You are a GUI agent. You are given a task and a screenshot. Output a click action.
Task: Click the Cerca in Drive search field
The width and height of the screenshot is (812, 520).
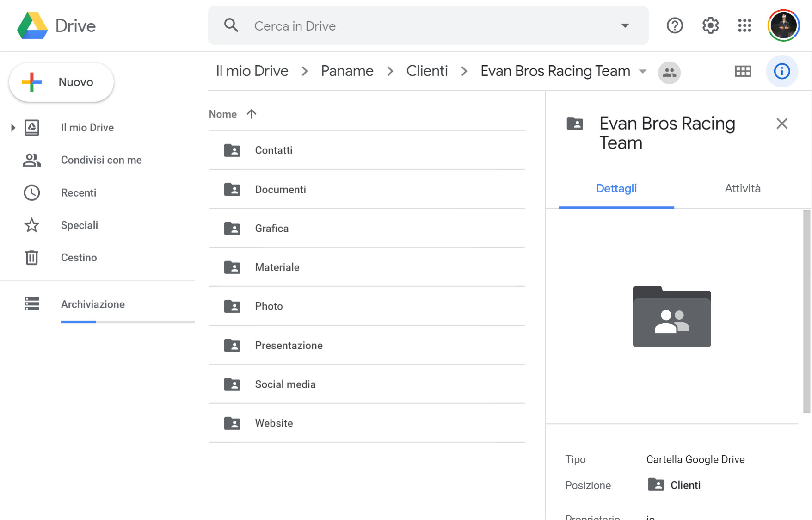coord(428,25)
